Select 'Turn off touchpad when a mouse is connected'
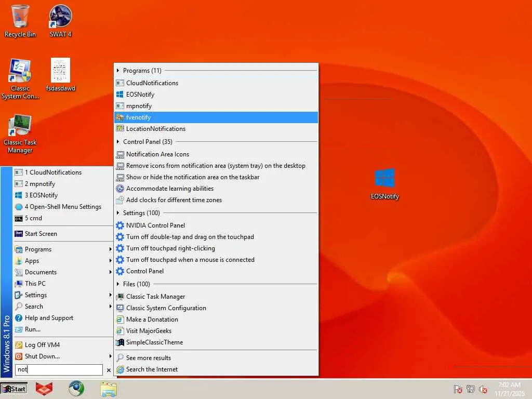Image resolution: width=532 pixels, height=399 pixels. click(216, 260)
